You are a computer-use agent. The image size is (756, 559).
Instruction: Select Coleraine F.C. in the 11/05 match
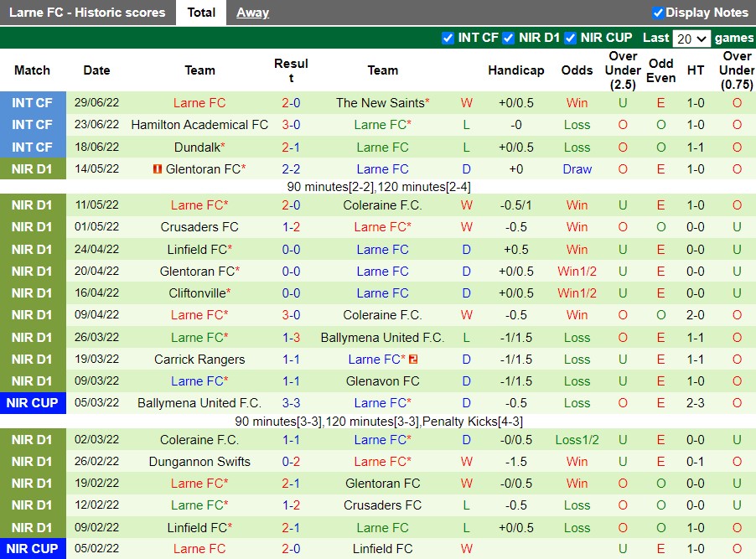click(382, 204)
